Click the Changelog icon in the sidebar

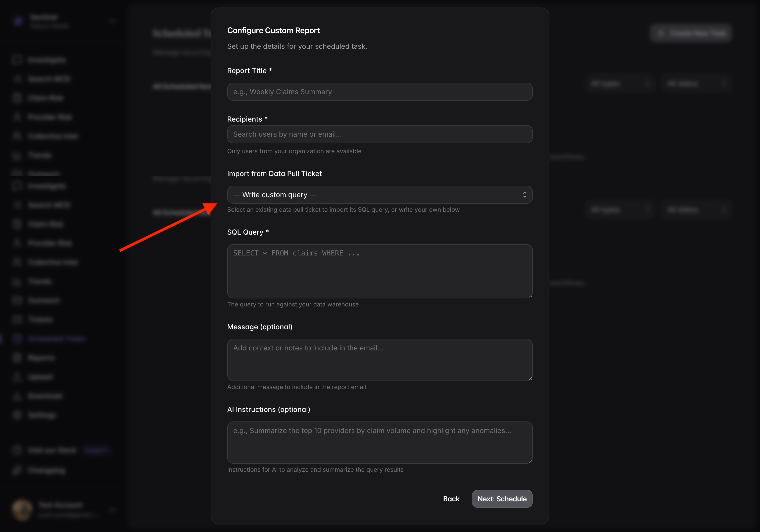[17, 470]
